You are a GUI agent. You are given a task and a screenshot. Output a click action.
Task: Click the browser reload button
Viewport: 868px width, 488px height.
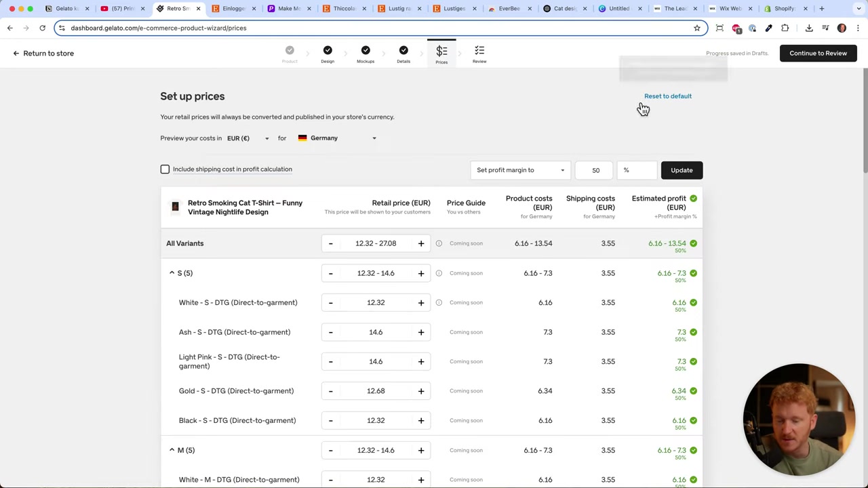pos(42,28)
